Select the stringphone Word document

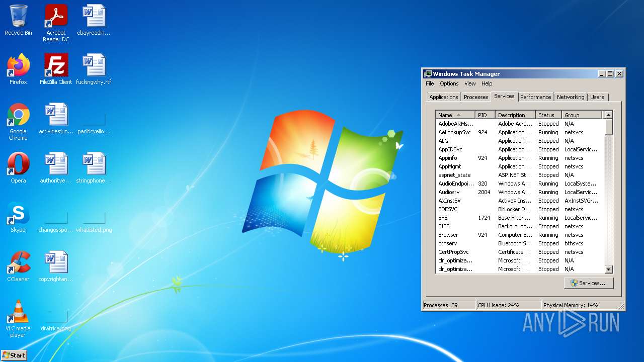click(94, 168)
